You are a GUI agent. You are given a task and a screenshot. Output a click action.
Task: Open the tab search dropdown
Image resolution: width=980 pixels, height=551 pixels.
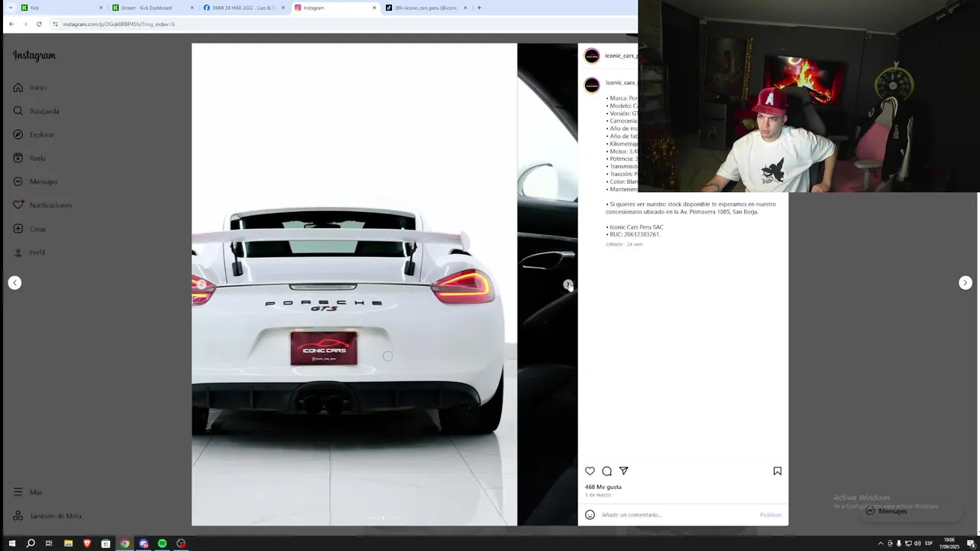(10, 8)
